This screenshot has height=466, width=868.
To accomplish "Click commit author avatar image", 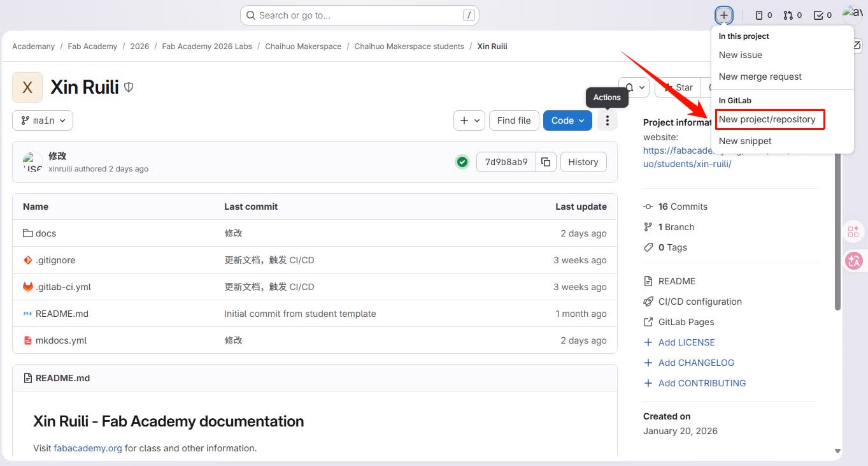I will [x=32, y=162].
